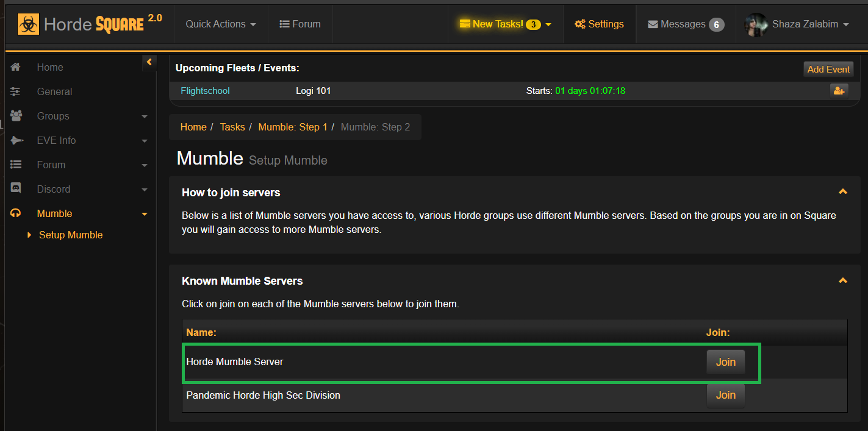Click the Discord logo icon in sidebar

16,188
